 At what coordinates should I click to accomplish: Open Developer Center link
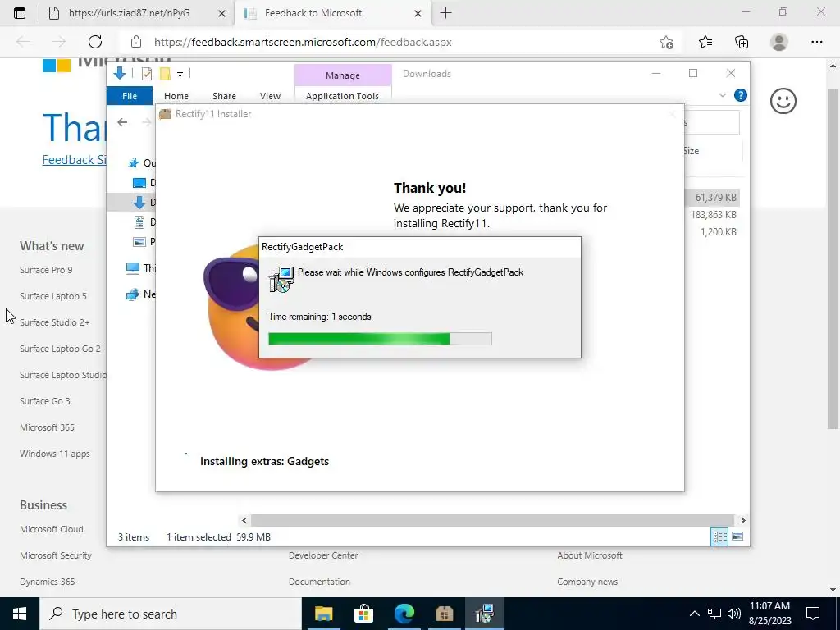[323, 555]
